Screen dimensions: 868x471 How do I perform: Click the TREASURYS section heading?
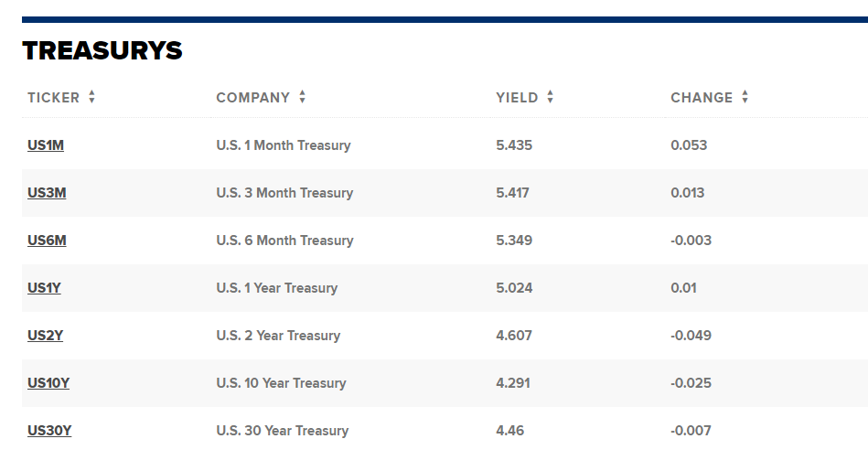(102, 51)
